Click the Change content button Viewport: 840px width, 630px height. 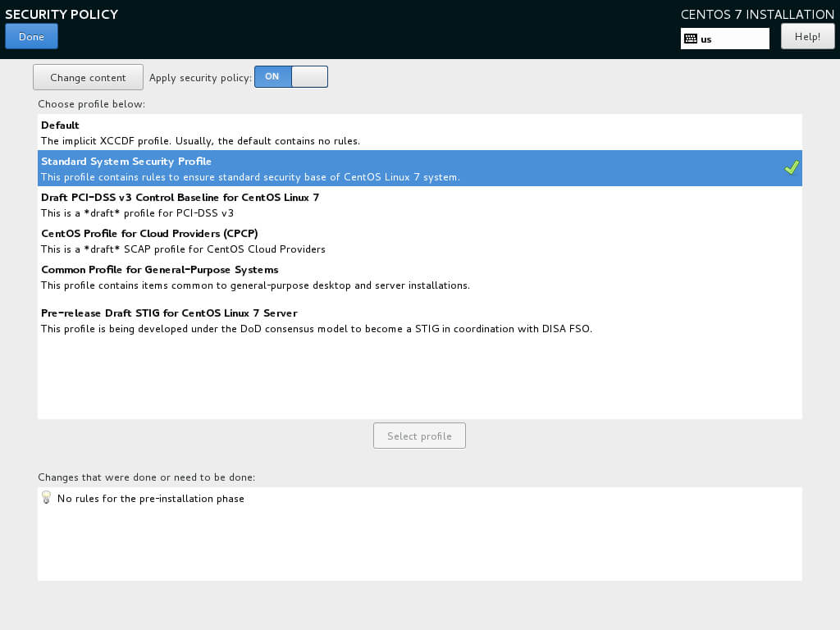click(88, 78)
